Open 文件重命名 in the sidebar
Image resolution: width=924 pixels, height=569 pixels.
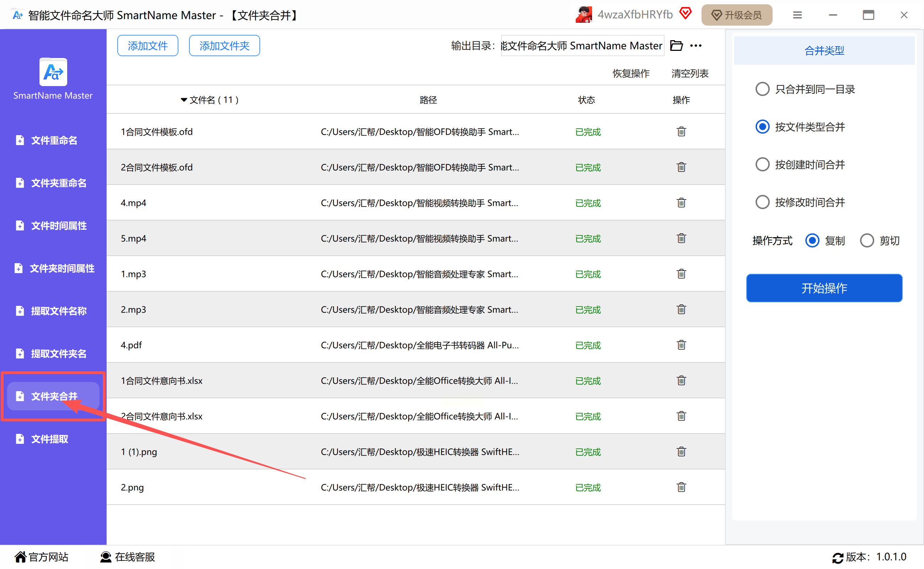pos(53,140)
